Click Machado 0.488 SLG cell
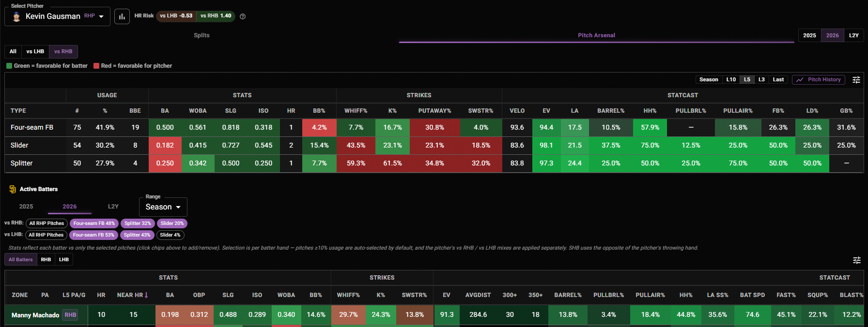The image size is (868, 327). [228, 315]
